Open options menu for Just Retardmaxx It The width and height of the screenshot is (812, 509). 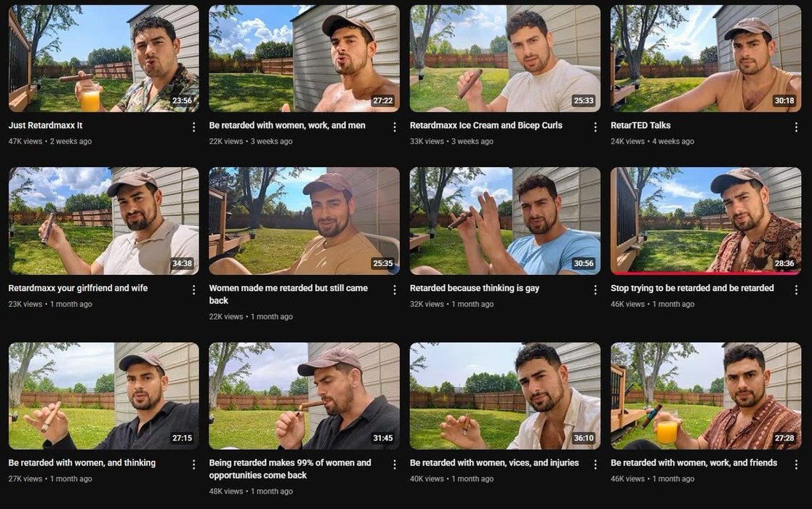193,127
